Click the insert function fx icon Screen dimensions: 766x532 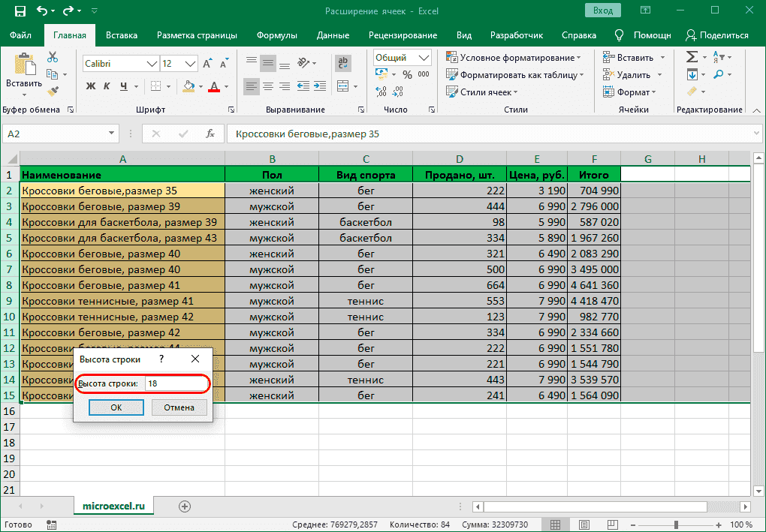pos(211,134)
